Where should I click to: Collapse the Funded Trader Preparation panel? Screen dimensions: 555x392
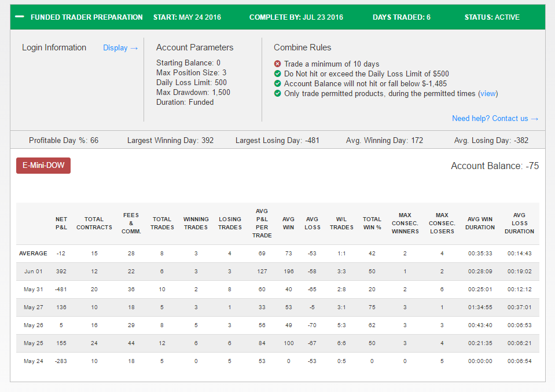pyautogui.click(x=20, y=17)
